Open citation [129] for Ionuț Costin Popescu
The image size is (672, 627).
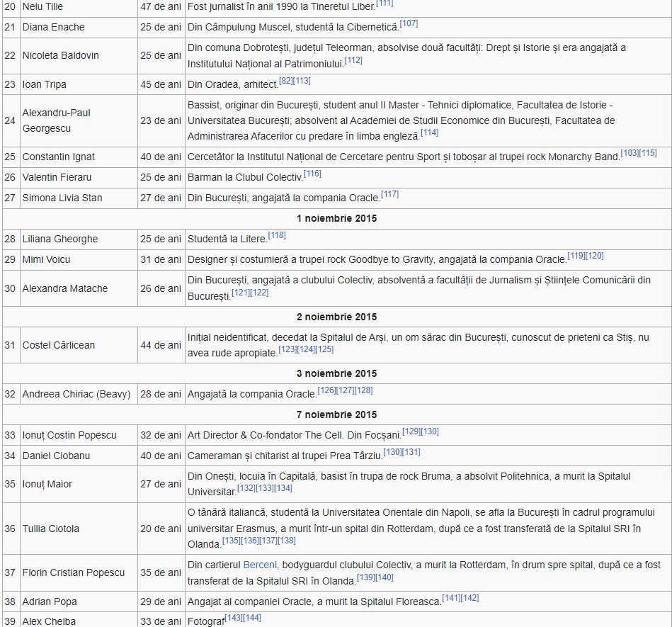[411, 431]
